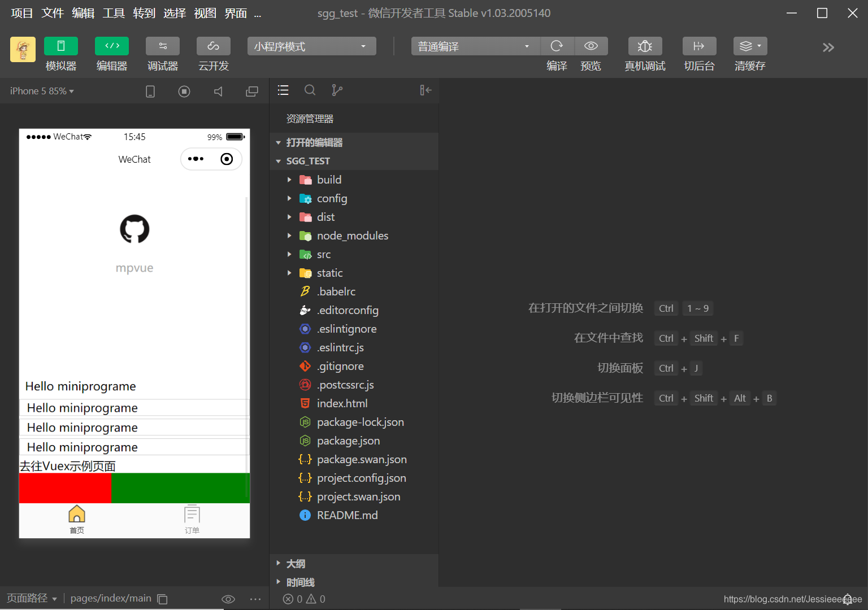Click the simulator stop record icon
Screen dimensions: 868x610
[184, 91]
